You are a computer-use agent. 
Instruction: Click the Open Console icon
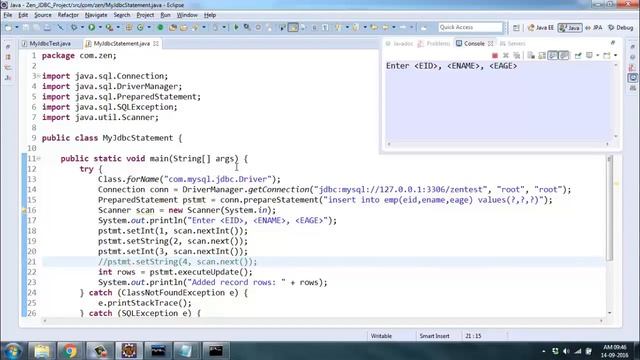click(607, 56)
